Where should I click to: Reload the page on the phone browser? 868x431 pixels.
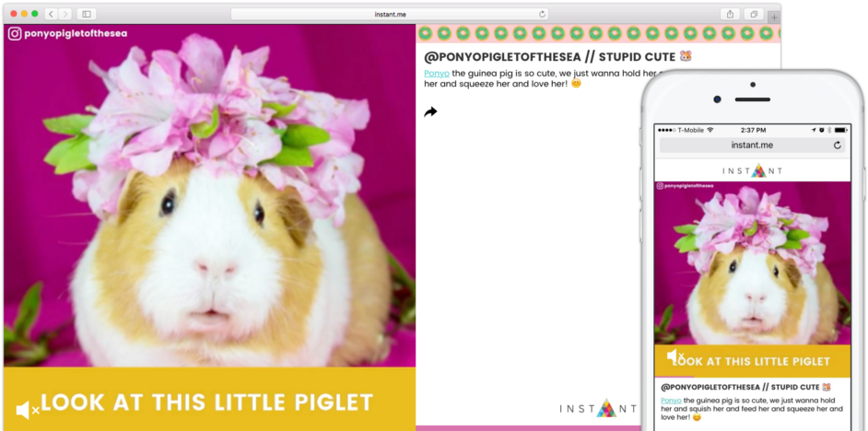[837, 145]
